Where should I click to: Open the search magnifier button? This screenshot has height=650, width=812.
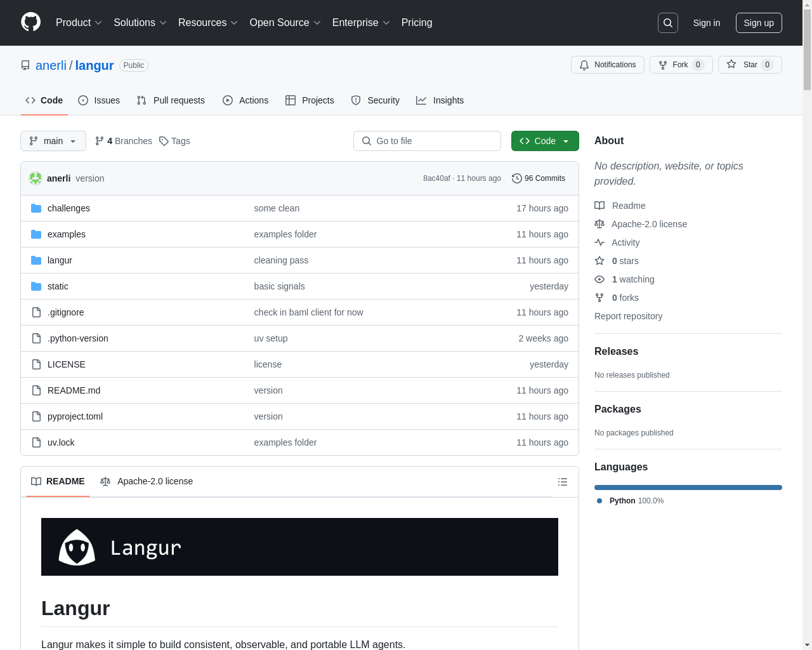pos(668,23)
